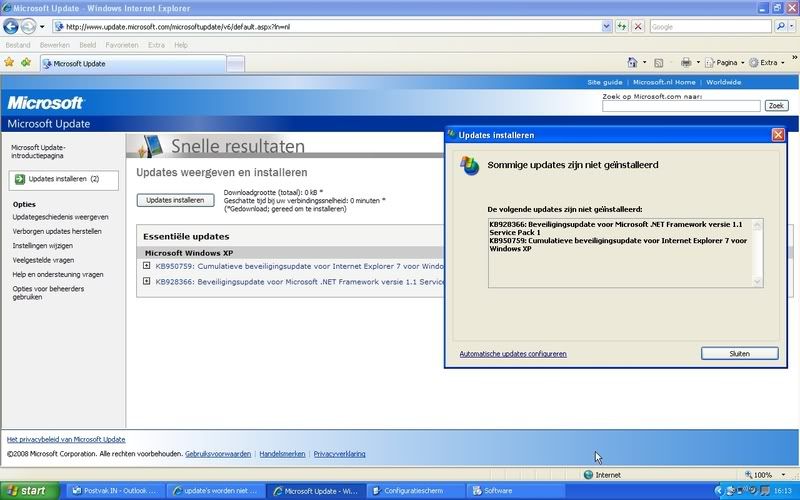Screen dimensions: 800x500
Task: Open the Bewerken menu
Action: tap(55, 45)
